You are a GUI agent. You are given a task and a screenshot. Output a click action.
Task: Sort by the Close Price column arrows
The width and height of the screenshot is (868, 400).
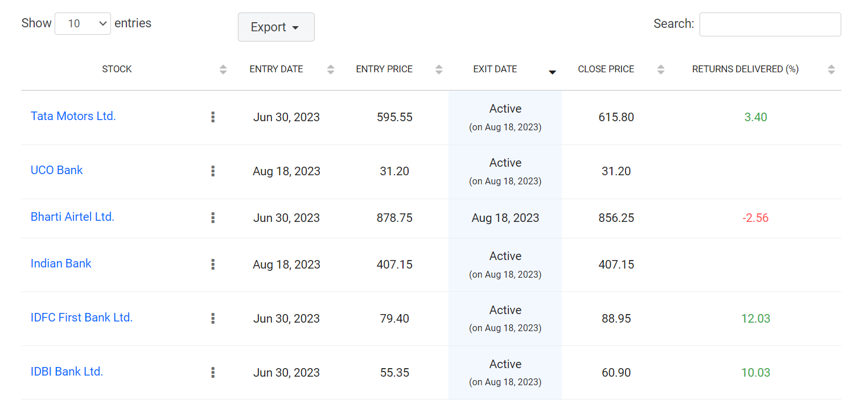click(x=661, y=69)
